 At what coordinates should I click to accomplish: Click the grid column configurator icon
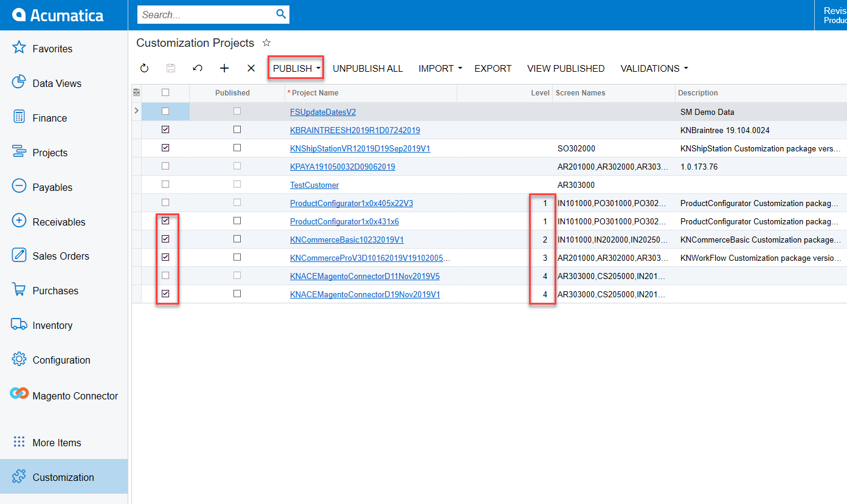[x=136, y=92]
